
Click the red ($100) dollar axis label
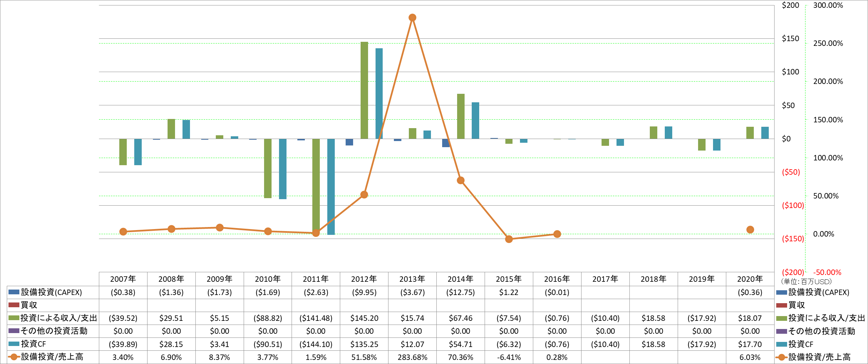tap(793, 205)
